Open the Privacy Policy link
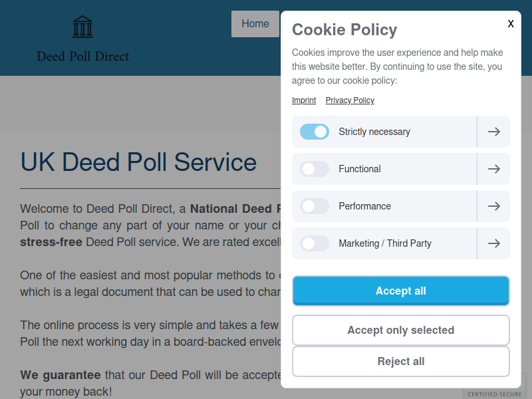Image resolution: width=532 pixels, height=399 pixels. (350, 100)
